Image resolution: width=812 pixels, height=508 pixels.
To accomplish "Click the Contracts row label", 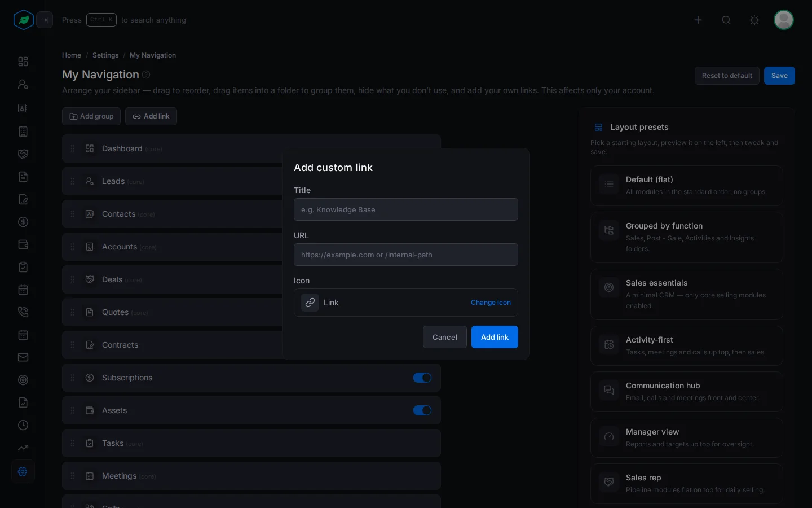I will point(120,345).
